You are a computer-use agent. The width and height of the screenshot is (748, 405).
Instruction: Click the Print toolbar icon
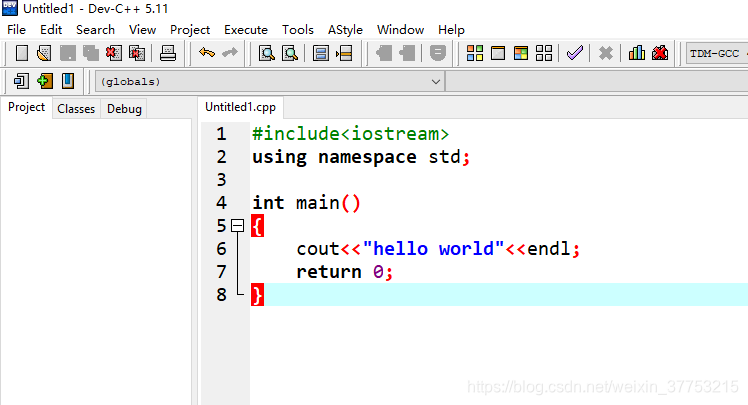pos(167,53)
